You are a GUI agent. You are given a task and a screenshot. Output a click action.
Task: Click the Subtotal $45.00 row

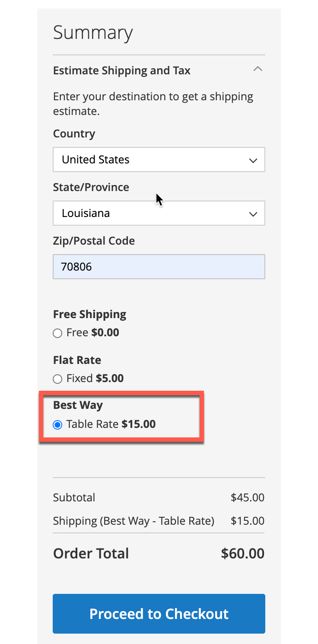click(x=159, y=497)
